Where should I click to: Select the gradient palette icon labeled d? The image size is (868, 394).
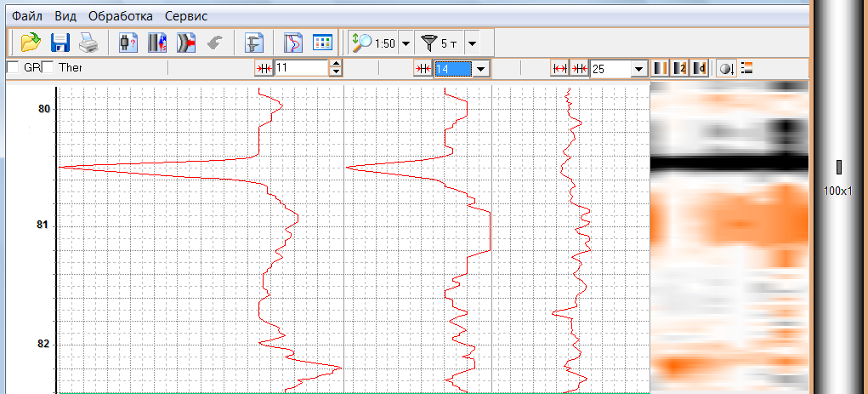coord(699,68)
